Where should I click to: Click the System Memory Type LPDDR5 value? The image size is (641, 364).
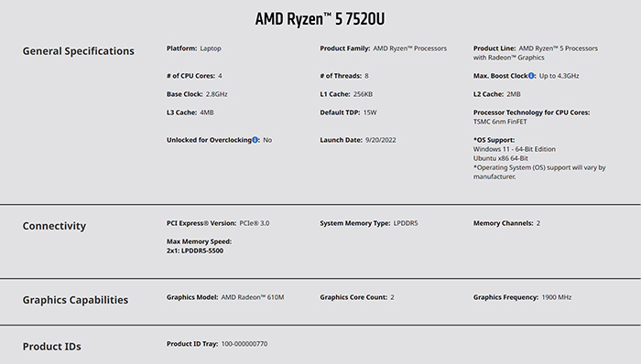[406, 223]
